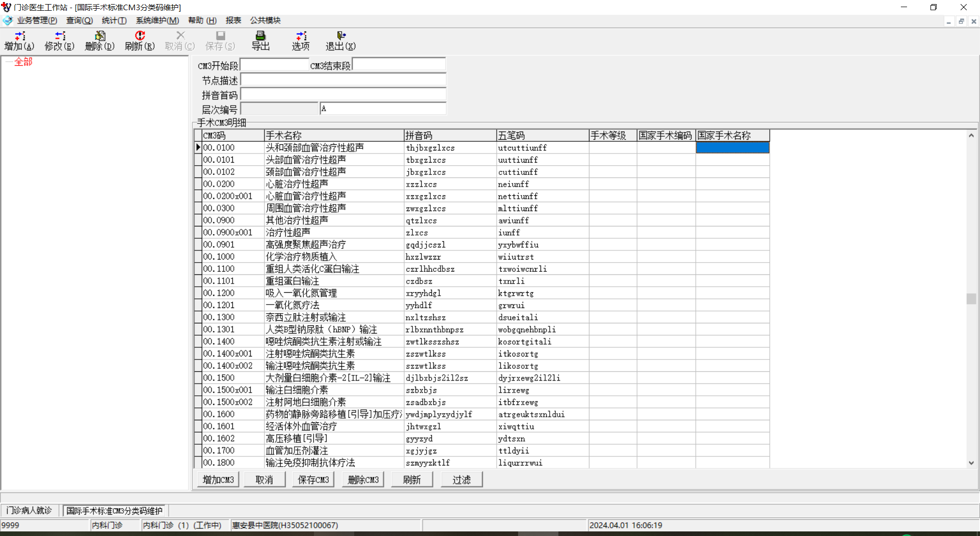Open the 业务管理(P) menu
The image size is (980, 536).
[37, 20]
